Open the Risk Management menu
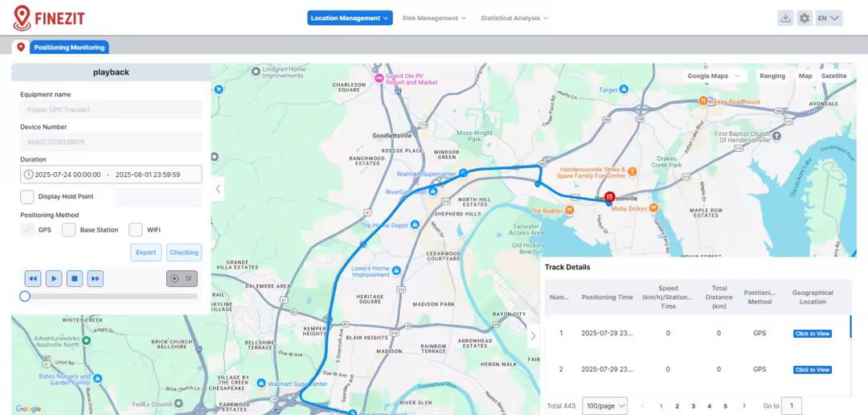 click(434, 18)
